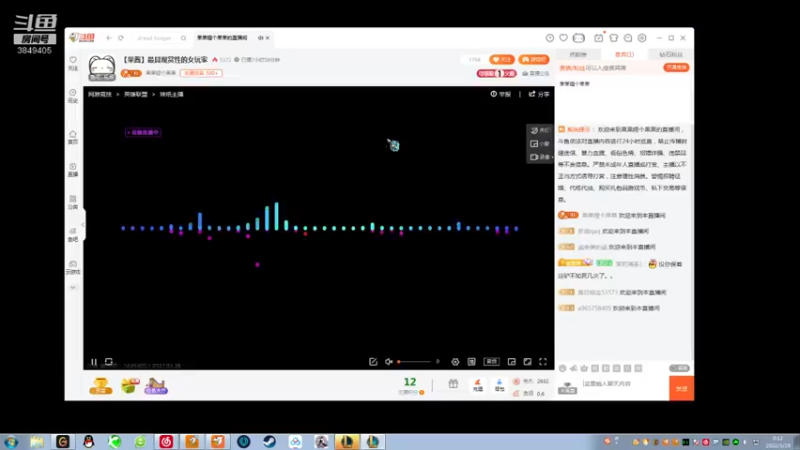This screenshot has width=800, height=450.
Task: Open the History clock in left sidebar
Action: click(x=73, y=96)
